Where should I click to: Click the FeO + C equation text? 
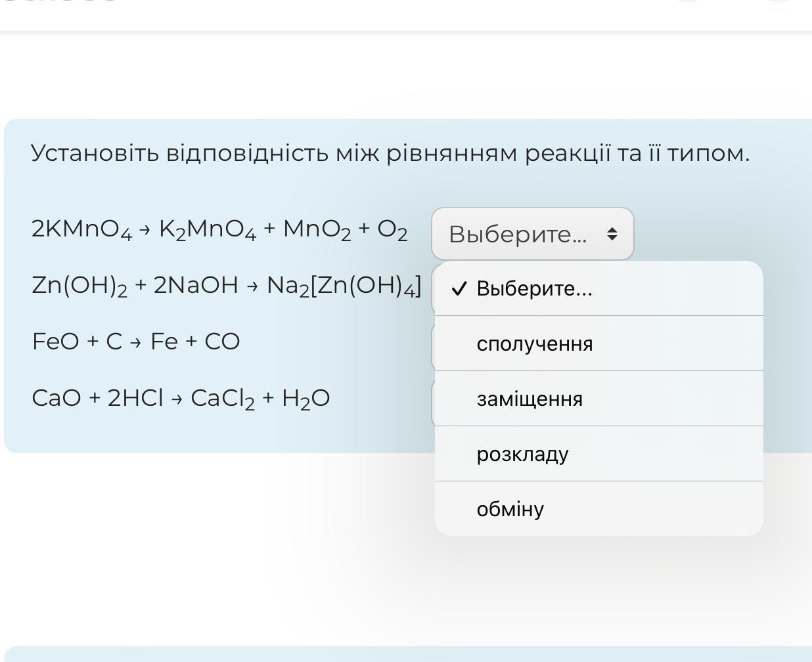pyautogui.click(x=135, y=342)
